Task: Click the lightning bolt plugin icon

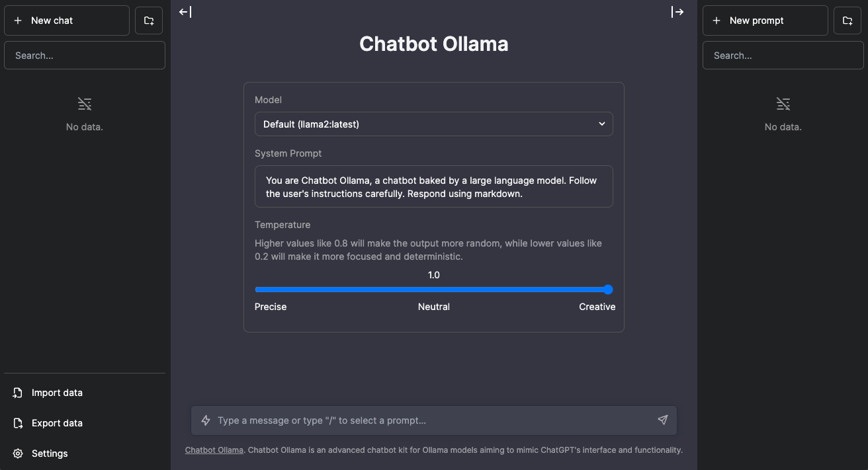Action: (206, 420)
